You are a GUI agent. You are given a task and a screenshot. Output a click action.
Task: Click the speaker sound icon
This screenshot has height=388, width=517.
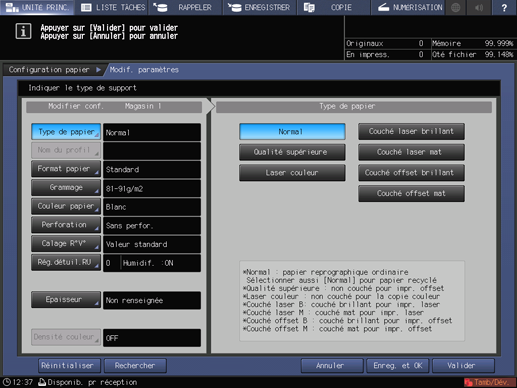coord(479,7)
